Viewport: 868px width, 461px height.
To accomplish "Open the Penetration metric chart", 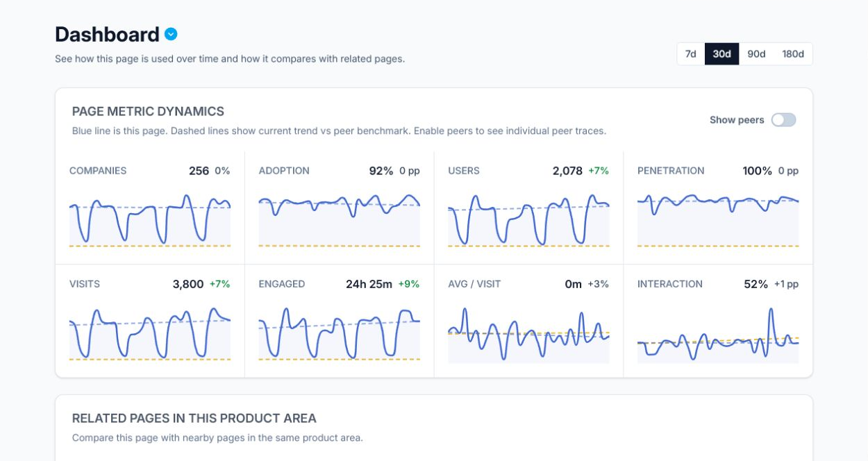I will point(718,220).
